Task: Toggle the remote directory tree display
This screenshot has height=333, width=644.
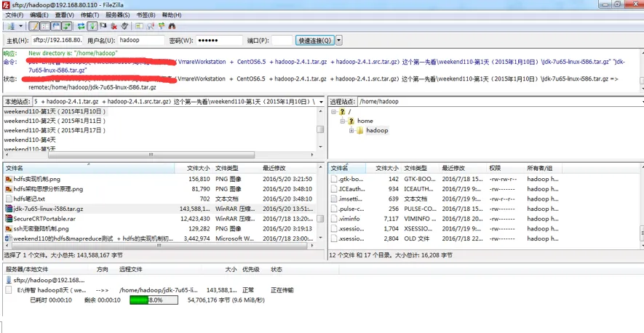Action: point(56,26)
